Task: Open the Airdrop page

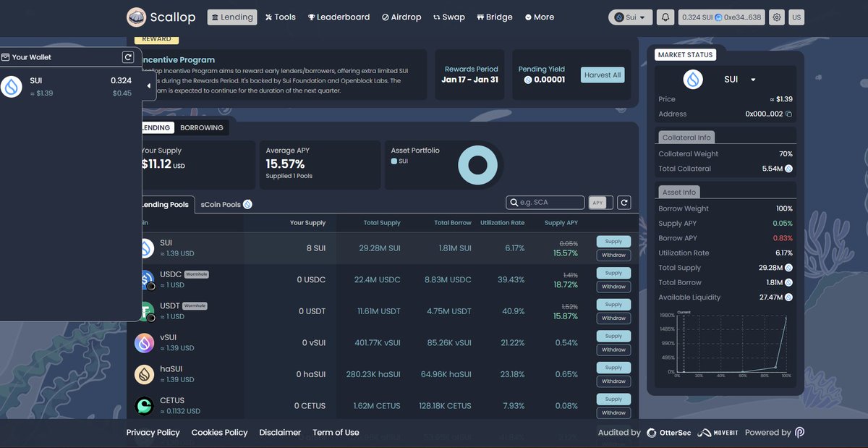Action: point(401,17)
